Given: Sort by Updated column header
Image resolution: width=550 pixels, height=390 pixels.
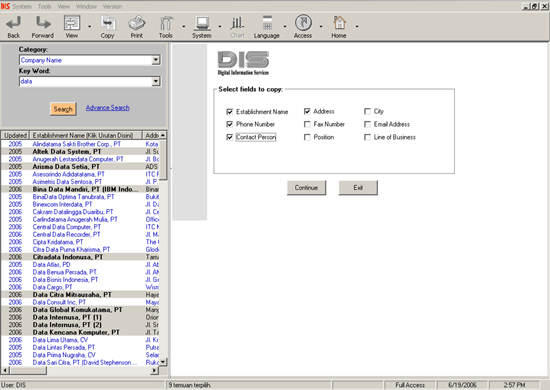Looking at the screenshot, I should pyautogui.click(x=15, y=135).
